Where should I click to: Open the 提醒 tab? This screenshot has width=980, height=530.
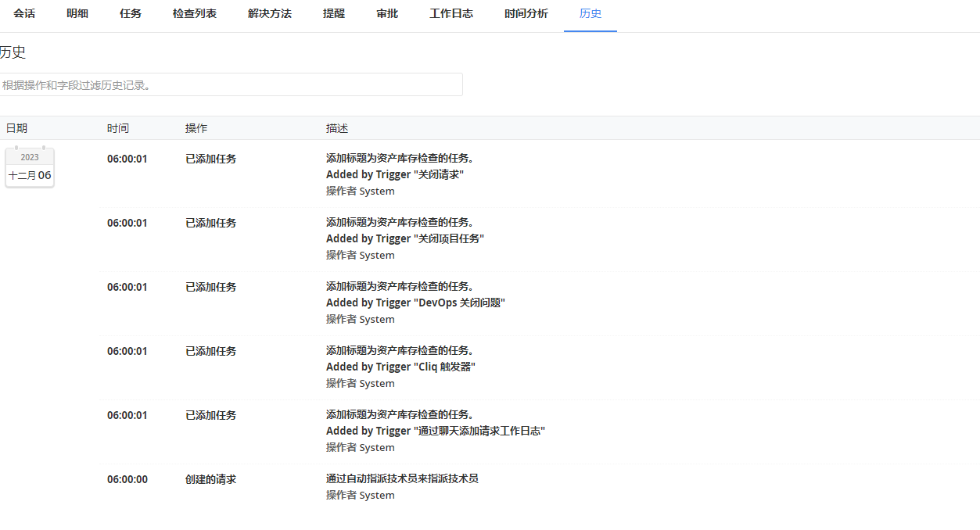[x=334, y=13]
